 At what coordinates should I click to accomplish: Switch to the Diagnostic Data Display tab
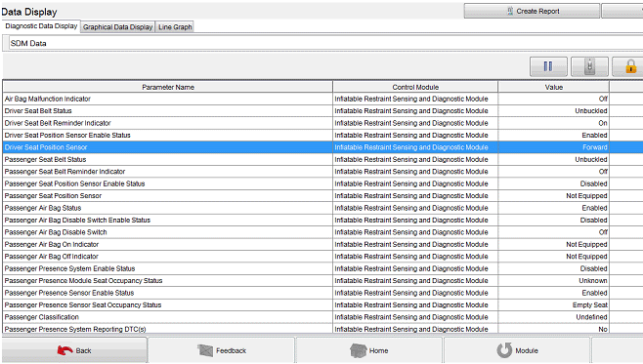coord(41,26)
